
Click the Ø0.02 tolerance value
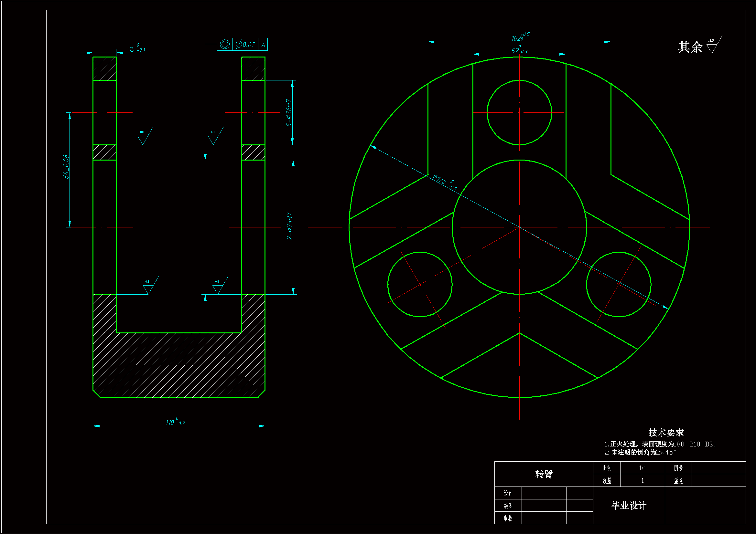click(246, 44)
